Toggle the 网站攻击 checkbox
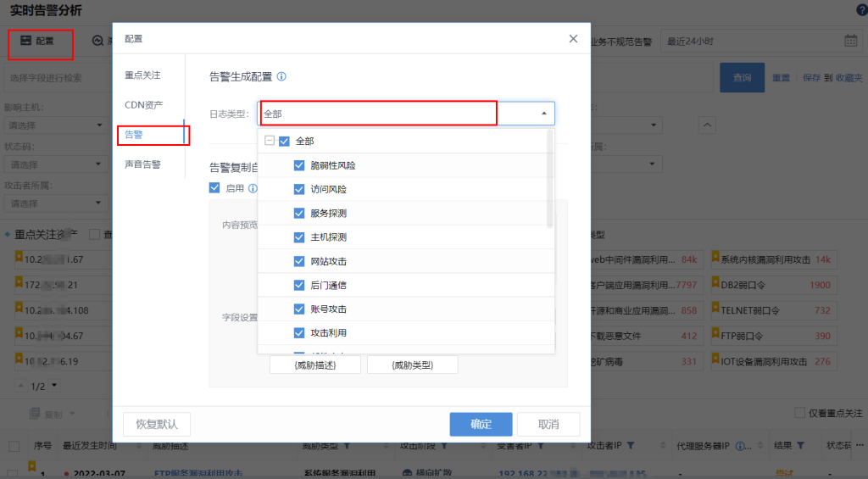This screenshot has height=479, width=868. tap(299, 261)
